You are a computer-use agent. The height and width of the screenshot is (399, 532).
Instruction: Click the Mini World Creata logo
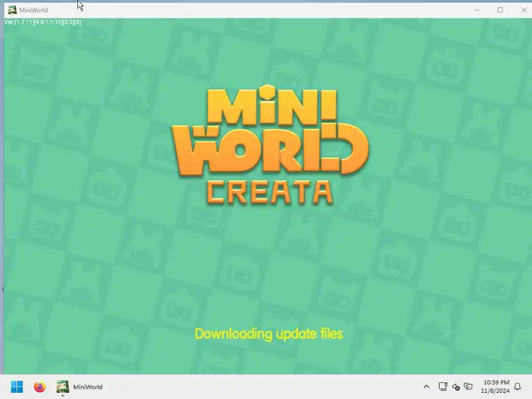tap(270, 145)
